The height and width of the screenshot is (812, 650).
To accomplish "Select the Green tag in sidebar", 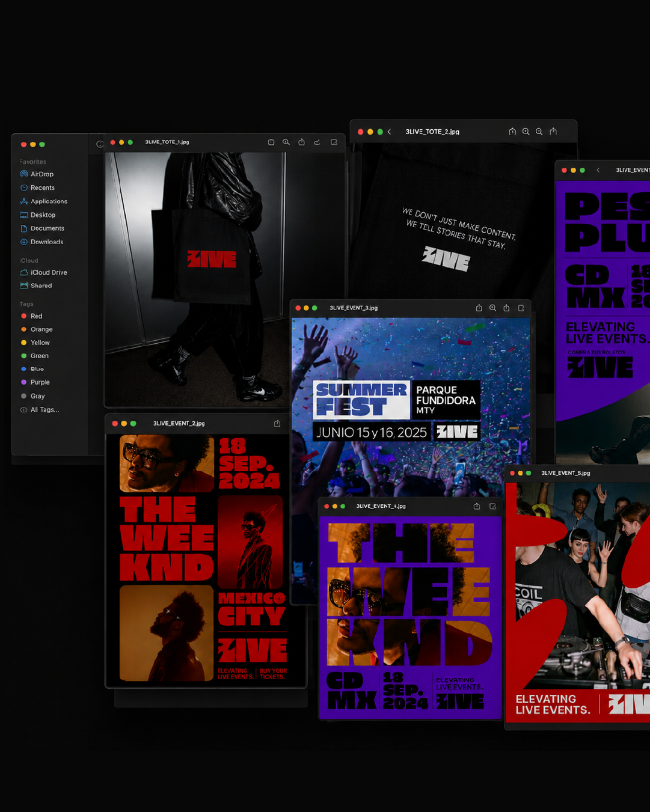I will [x=35, y=356].
